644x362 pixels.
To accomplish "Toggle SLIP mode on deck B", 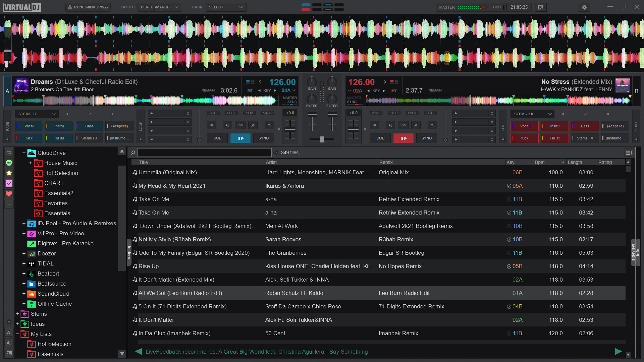I will [394, 113].
